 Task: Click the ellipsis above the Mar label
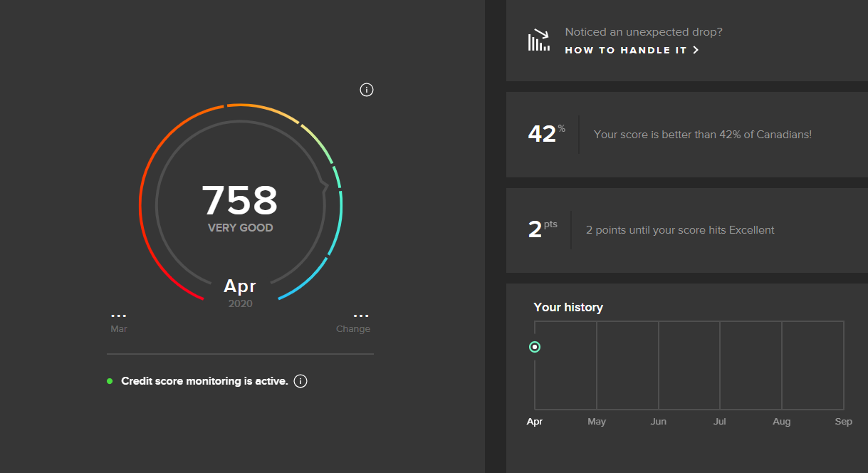[118, 315]
